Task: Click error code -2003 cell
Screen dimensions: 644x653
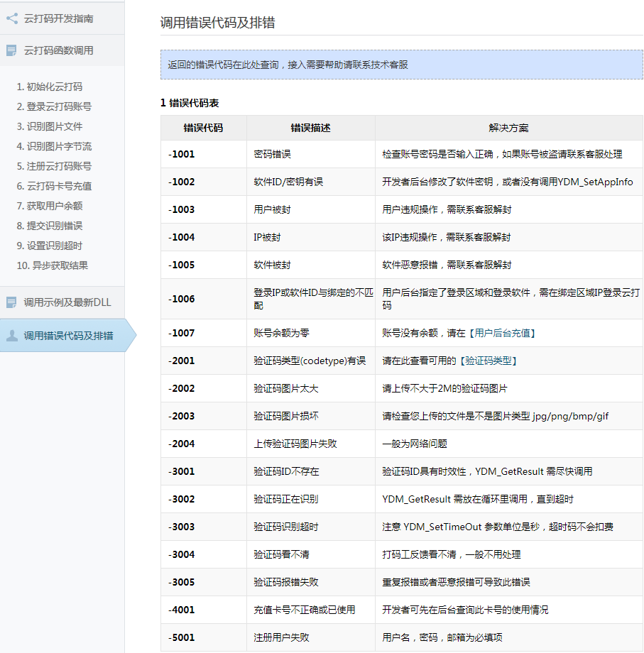Action: (x=204, y=416)
